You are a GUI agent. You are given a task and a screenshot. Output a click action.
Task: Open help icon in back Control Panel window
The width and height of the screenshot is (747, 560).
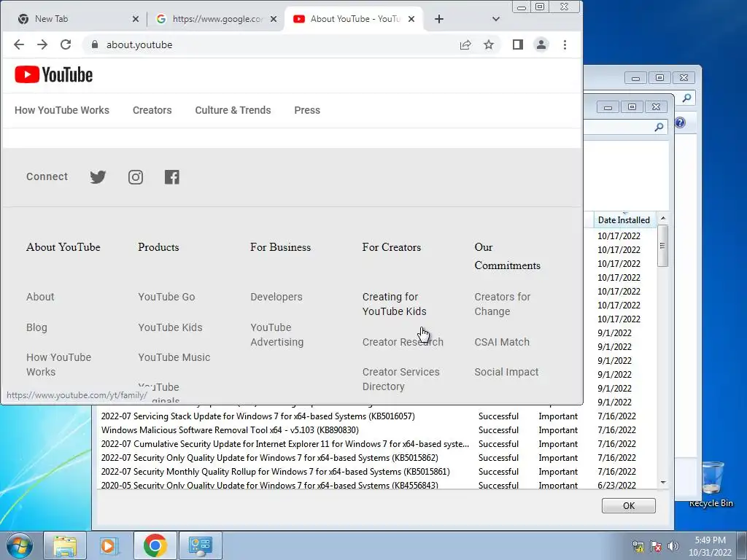click(x=680, y=122)
